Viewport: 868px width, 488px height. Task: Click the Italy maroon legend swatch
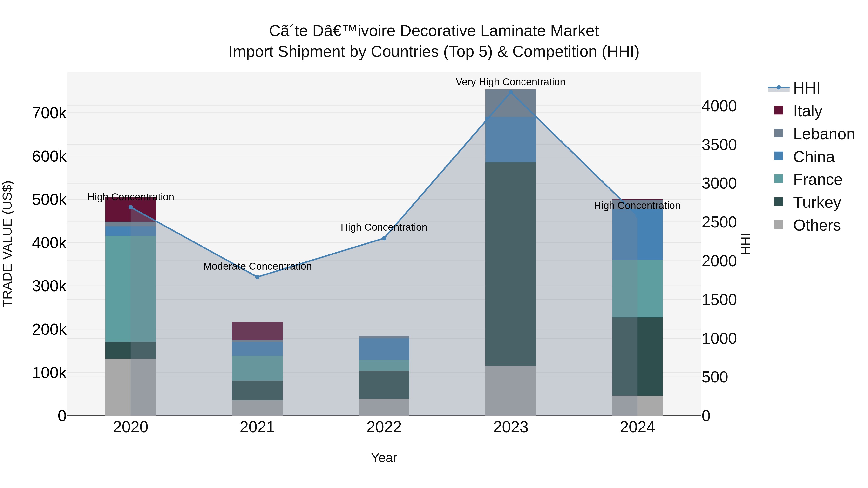(779, 110)
